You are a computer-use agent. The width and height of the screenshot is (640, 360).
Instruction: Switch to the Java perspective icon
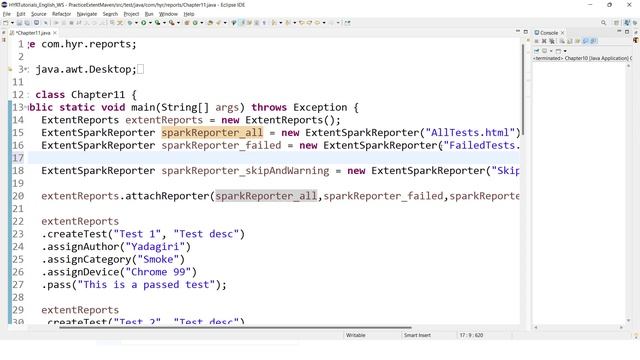627,23
